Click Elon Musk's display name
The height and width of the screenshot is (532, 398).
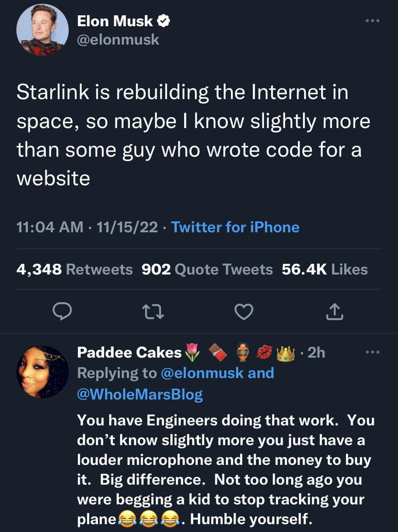click(x=115, y=21)
